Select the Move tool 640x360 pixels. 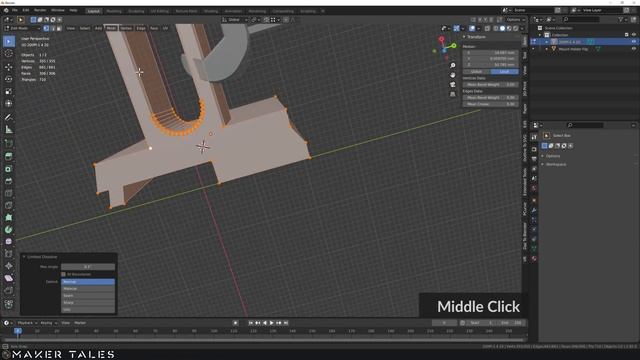pos(9,67)
